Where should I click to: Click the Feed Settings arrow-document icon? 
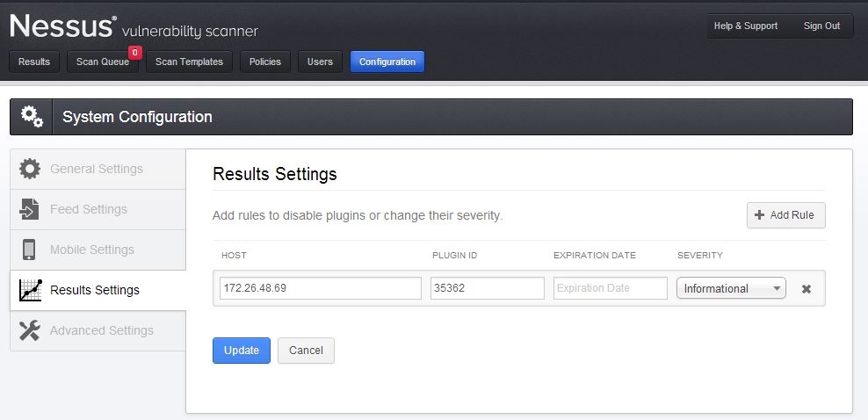[x=29, y=209]
